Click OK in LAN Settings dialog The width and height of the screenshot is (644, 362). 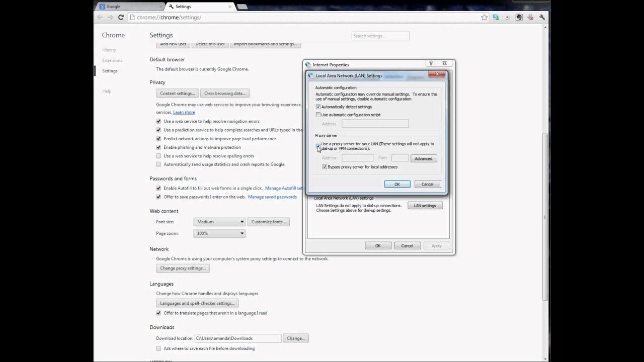397,184
